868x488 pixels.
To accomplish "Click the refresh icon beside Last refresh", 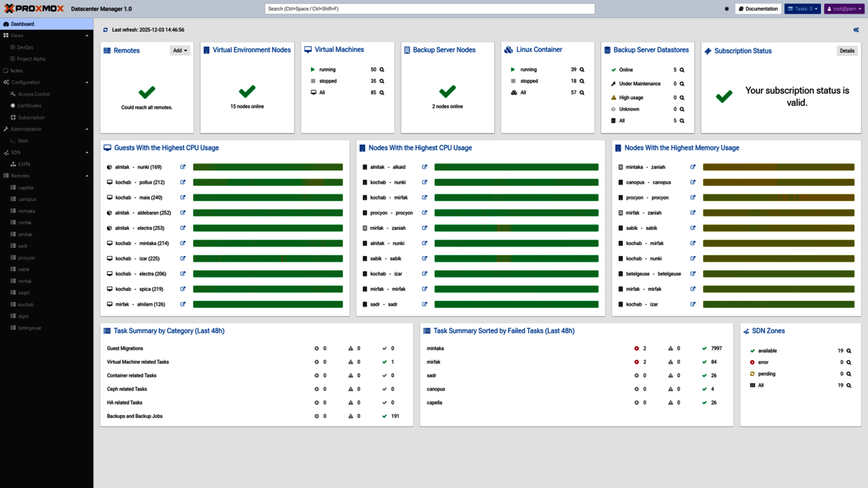I will 106,30.
